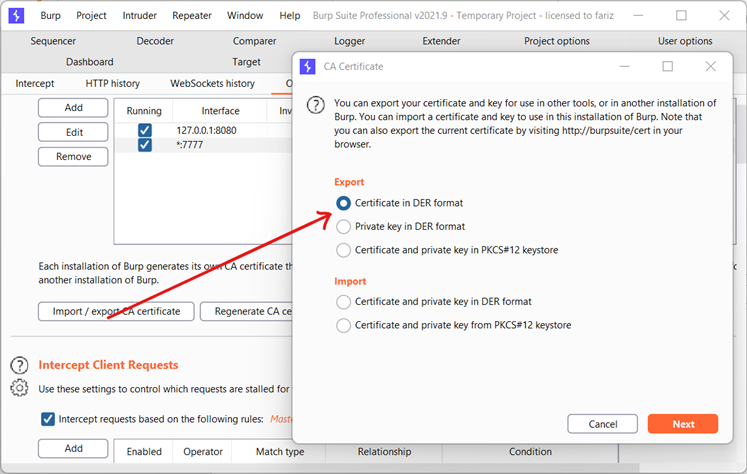The height and width of the screenshot is (474, 747).
Task: Switch to the Dashboard tab
Action: 90,62
